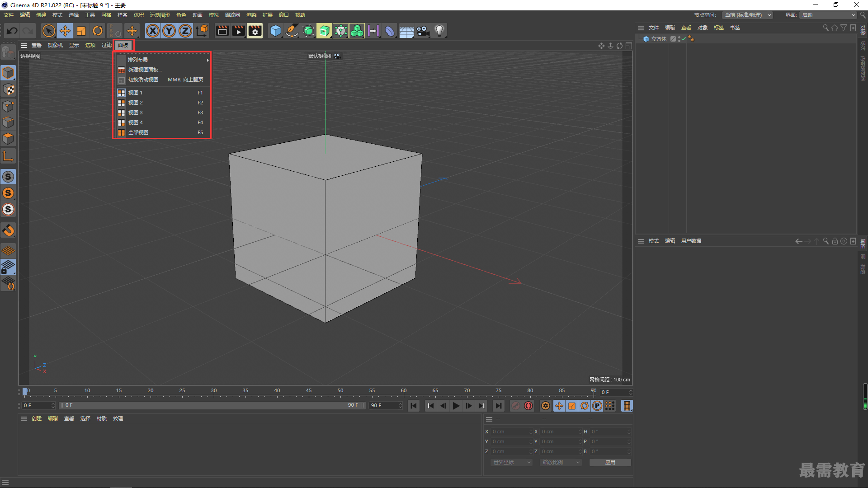Open 世界坐标 dropdown
Viewport: 868px width, 488px height.
511,462
